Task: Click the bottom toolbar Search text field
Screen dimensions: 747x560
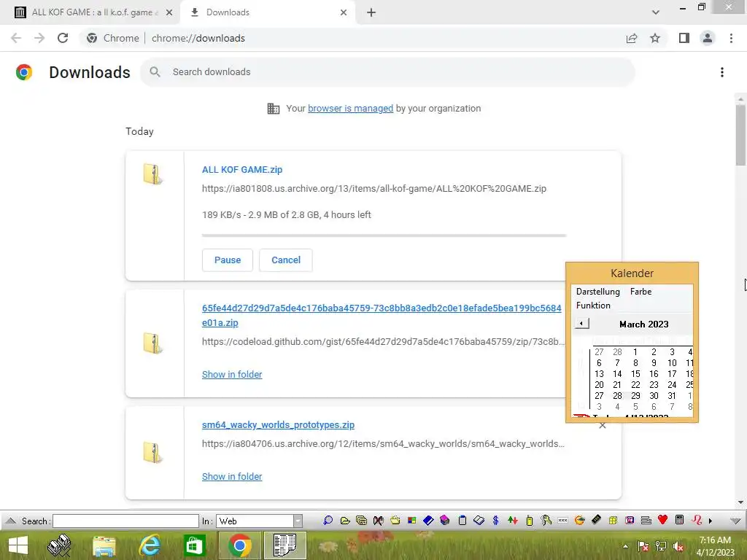Action: [x=125, y=521]
